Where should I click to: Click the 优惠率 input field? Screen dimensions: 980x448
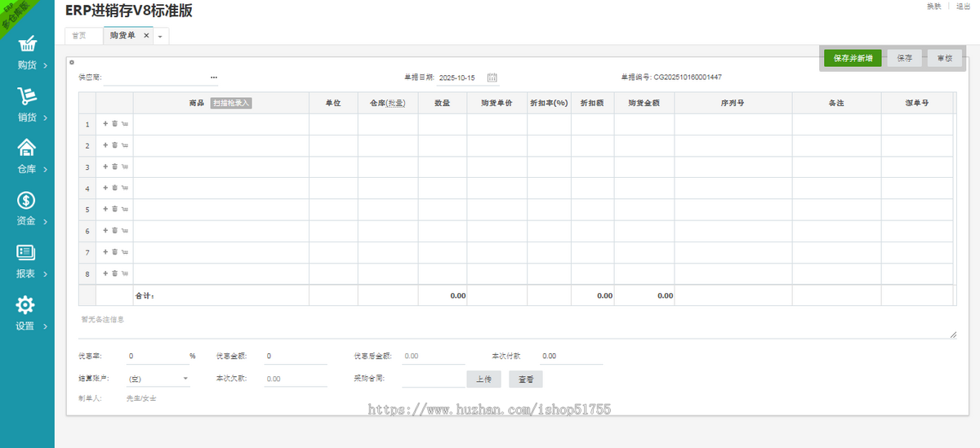(x=158, y=357)
